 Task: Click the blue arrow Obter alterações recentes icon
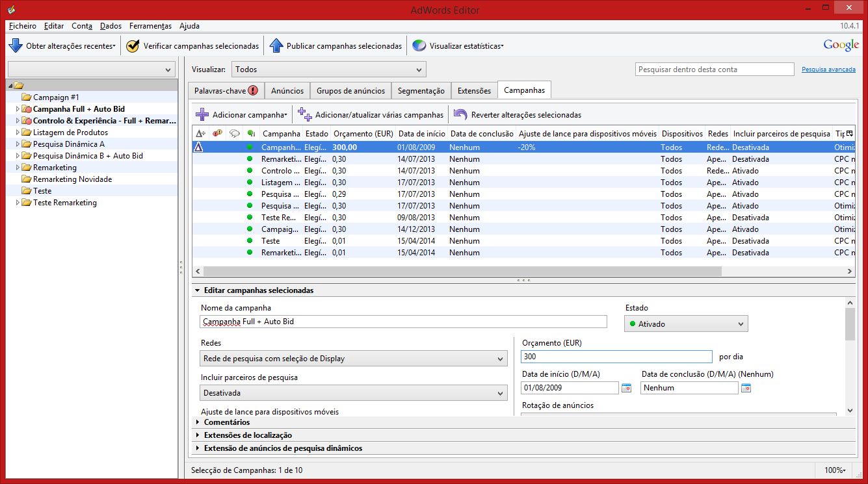pyautogui.click(x=16, y=46)
